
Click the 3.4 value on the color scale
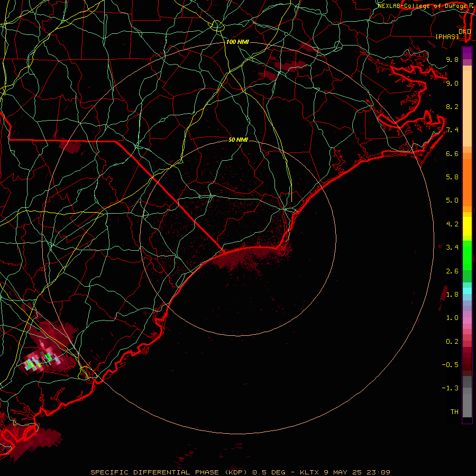pos(452,248)
